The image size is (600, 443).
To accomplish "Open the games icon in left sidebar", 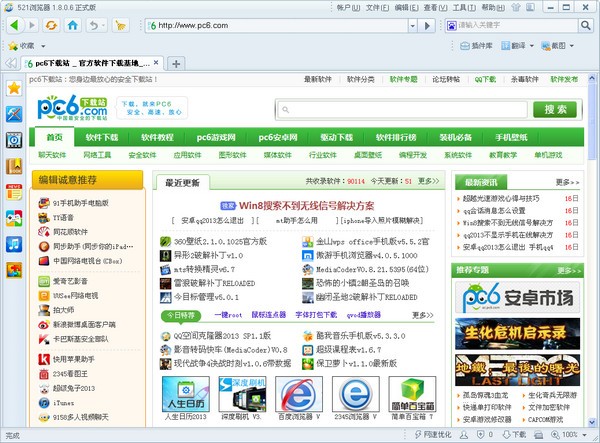I will (x=14, y=218).
